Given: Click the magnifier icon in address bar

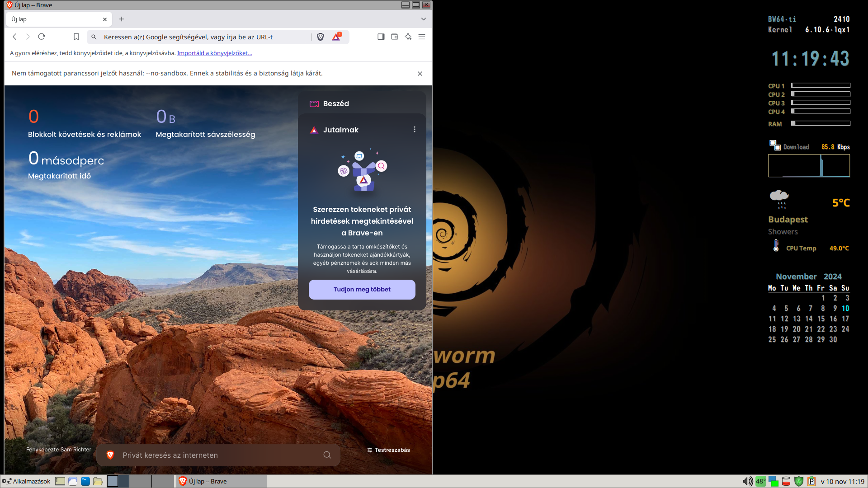Looking at the screenshot, I should click(x=94, y=37).
